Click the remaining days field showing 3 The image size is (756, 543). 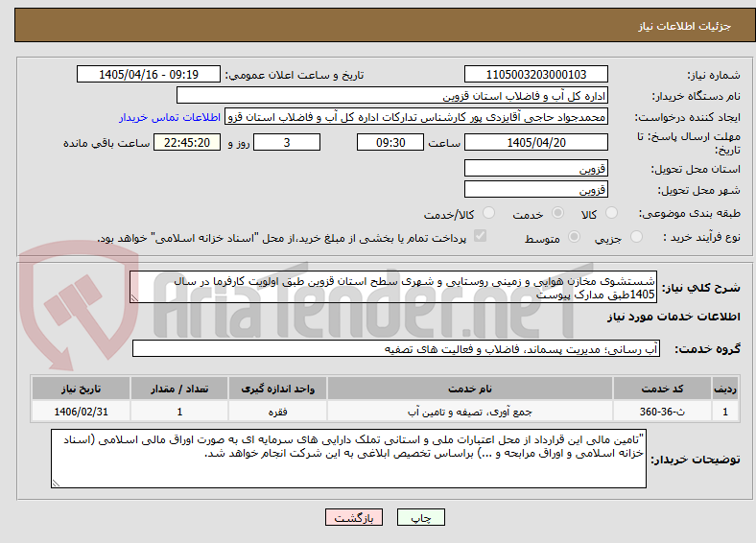click(287, 142)
